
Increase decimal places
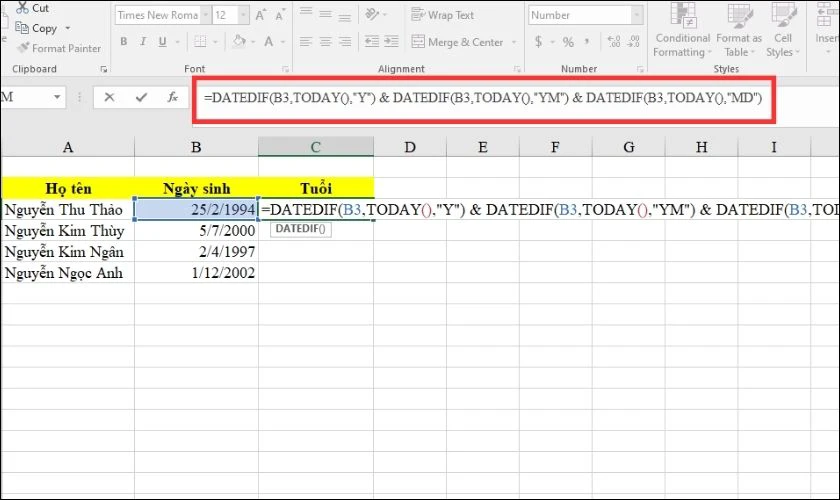614,41
